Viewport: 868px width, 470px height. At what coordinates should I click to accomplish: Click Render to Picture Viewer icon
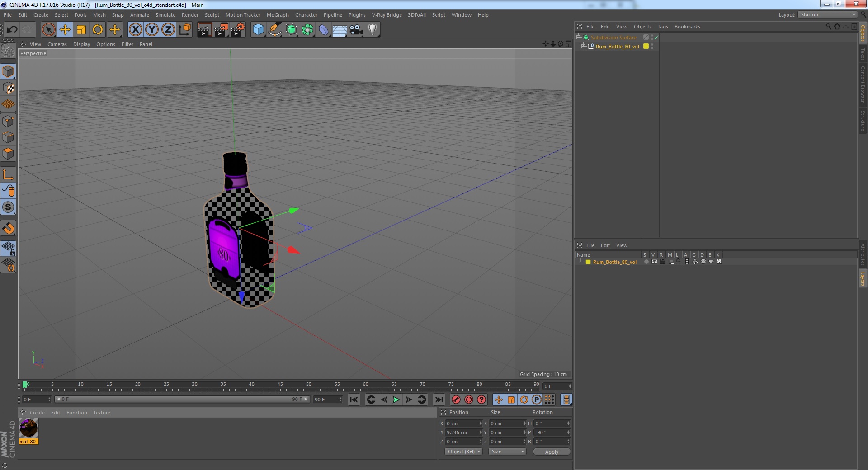(x=221, y=30)
